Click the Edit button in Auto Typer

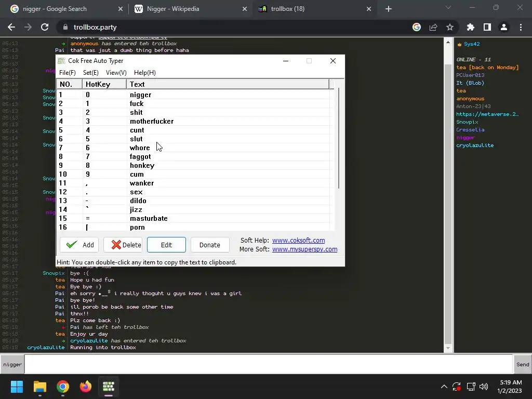(166, 245)
